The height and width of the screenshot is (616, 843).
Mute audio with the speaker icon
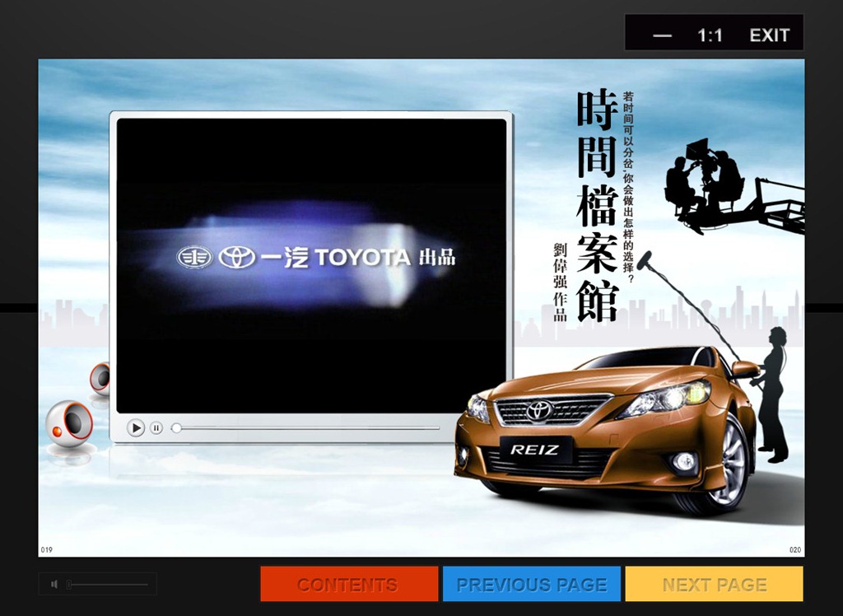(x=54, y=584)
